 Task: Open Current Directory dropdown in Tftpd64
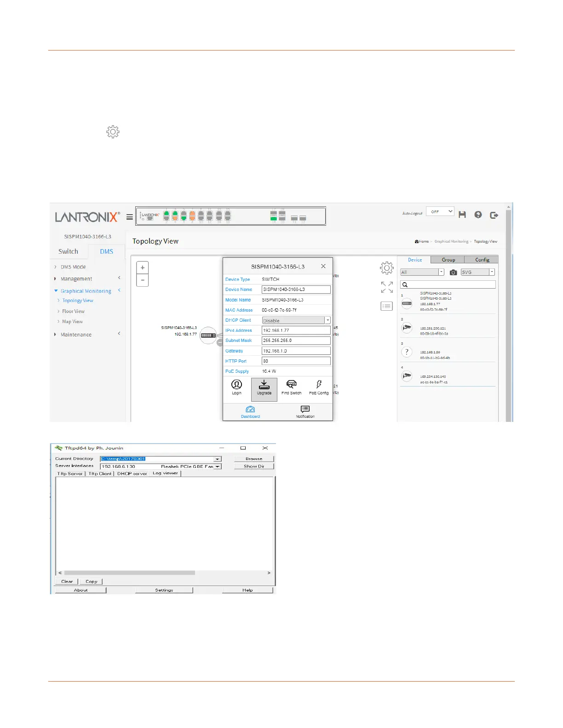click(218, 459)
